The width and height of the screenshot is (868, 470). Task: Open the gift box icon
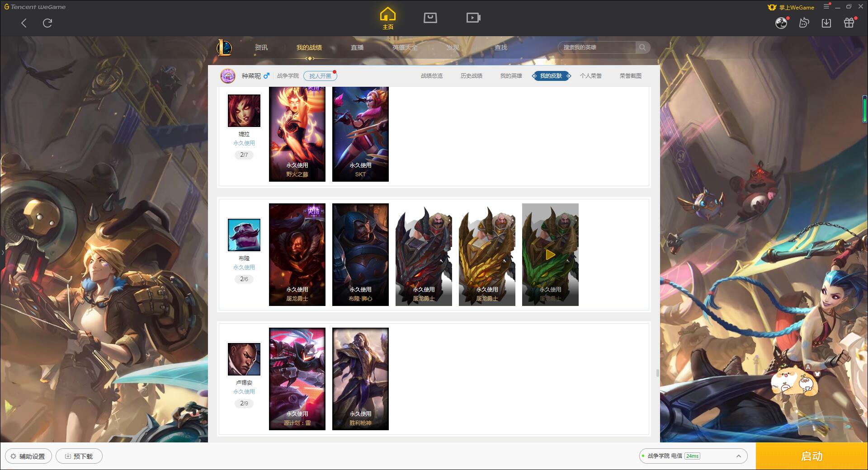pyautogui.click(x=849, y=23)
